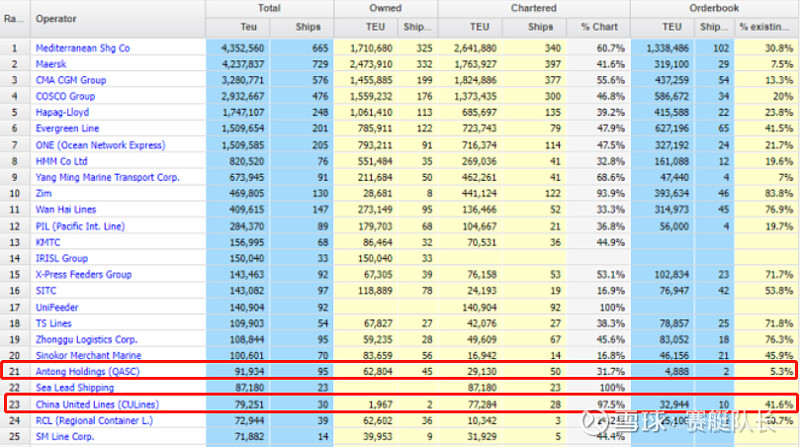Open the Sea Lead Shipping link
This screenshot has width=800, height=447.
[77, 388]
